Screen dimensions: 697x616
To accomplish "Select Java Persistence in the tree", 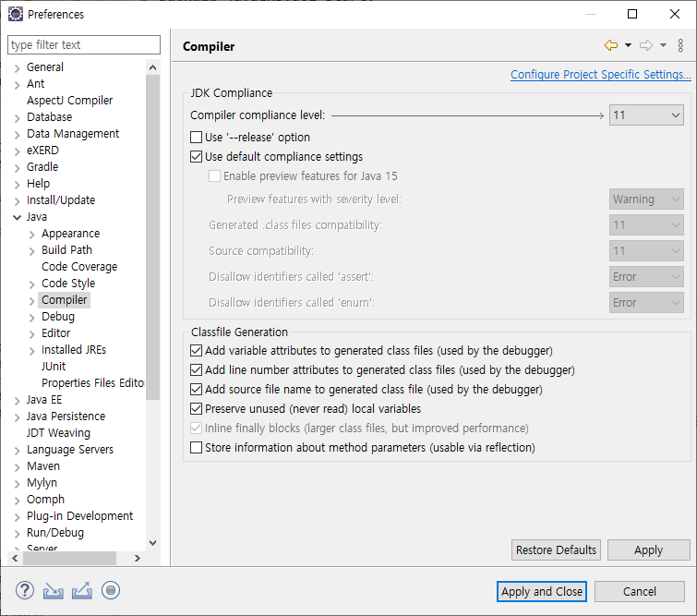I will [x=66, y=417].
